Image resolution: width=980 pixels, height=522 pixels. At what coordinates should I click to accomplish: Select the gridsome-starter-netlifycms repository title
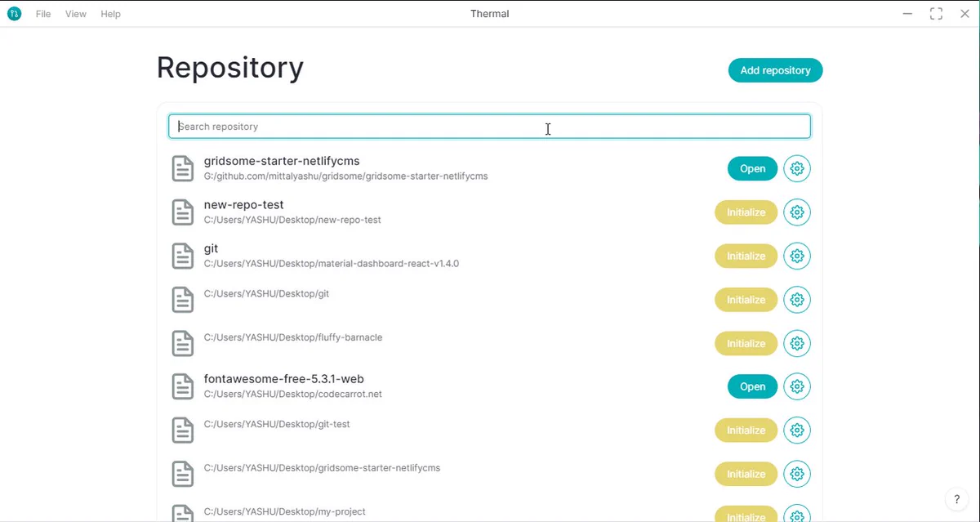[282, 161]
